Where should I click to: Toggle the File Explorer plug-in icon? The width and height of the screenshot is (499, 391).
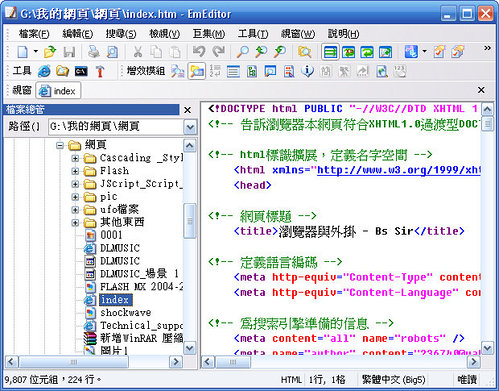[x=197, y=71]
